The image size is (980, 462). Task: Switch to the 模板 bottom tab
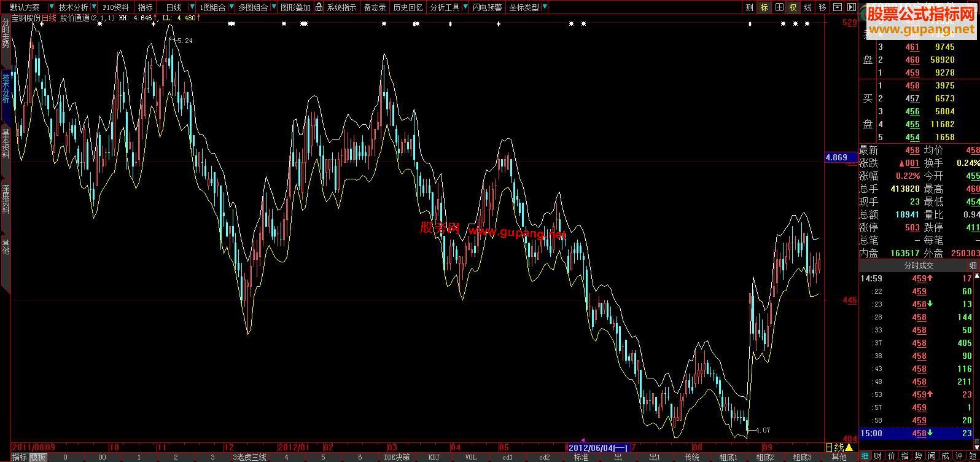pos(38,457)
